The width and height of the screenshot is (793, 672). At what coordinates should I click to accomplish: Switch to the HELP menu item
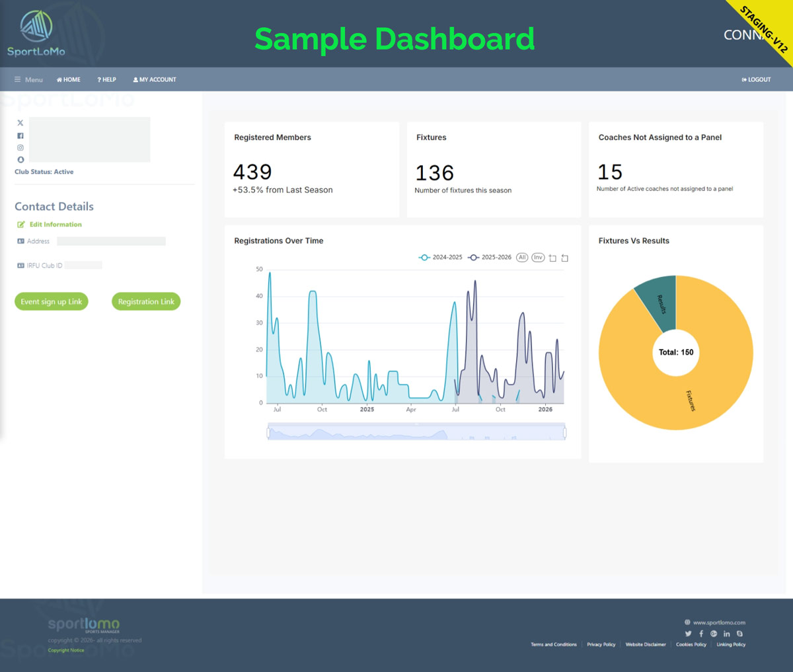106,79
